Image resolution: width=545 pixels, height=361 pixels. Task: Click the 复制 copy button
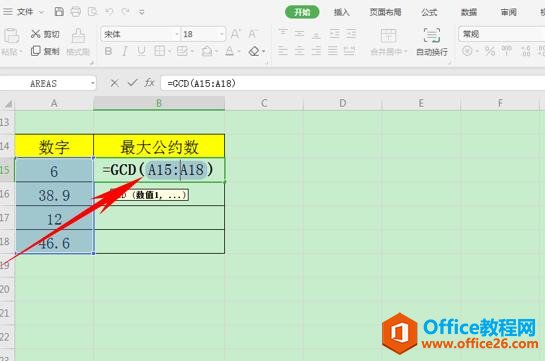click(x=45, y=51)
